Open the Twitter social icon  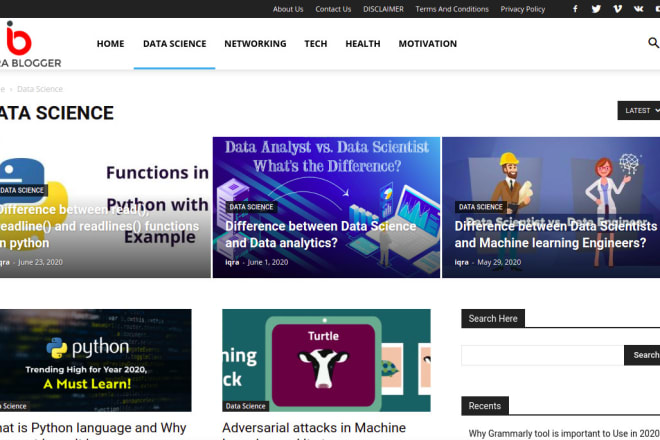[x=596, y=9]
